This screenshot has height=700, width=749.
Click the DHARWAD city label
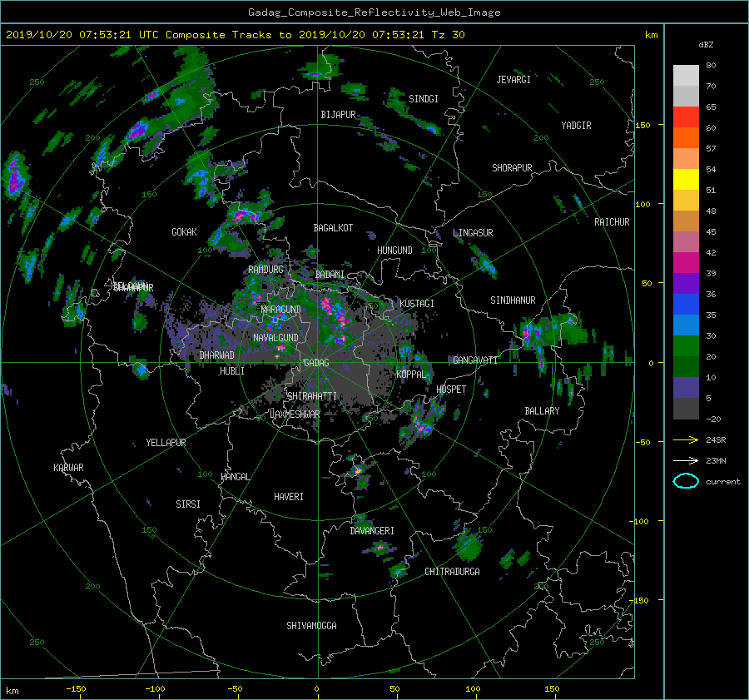coord(216,355)
